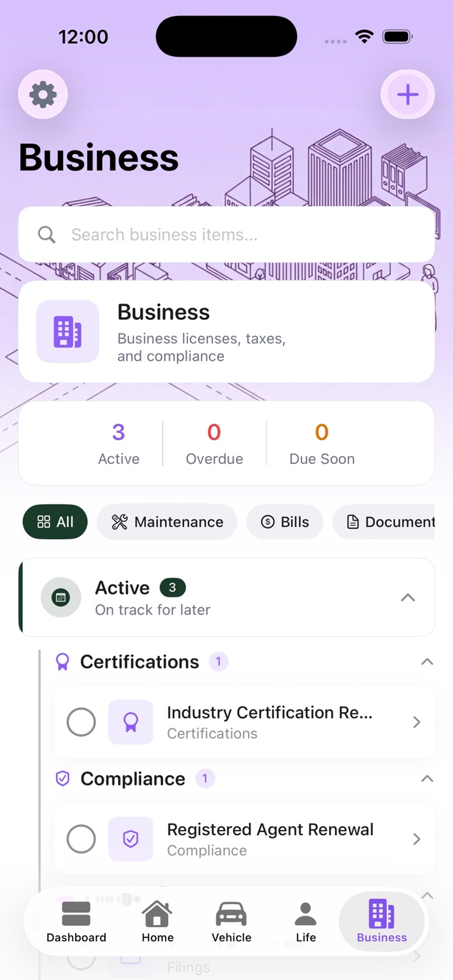Collapse the Active section chevron
Viewport: 453px width, 980px height.
coord(408,597)
